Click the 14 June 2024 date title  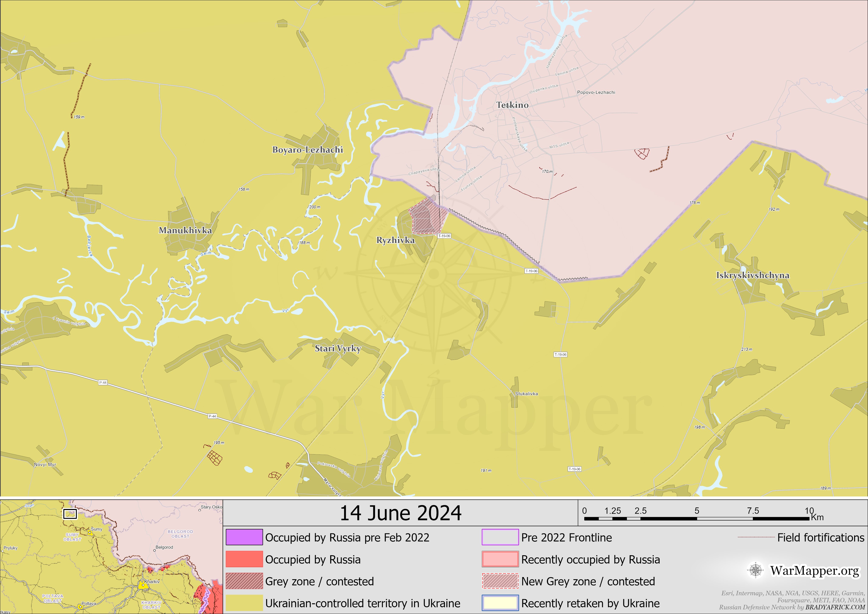400,513
